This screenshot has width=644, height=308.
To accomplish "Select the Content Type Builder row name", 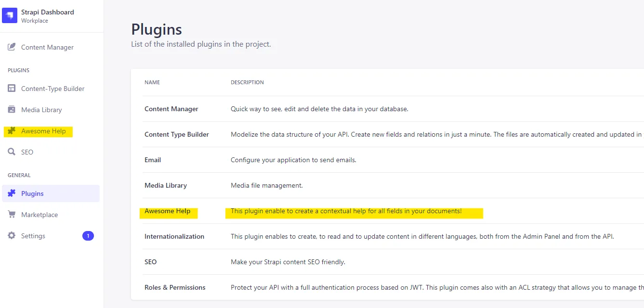I will 177,134.
